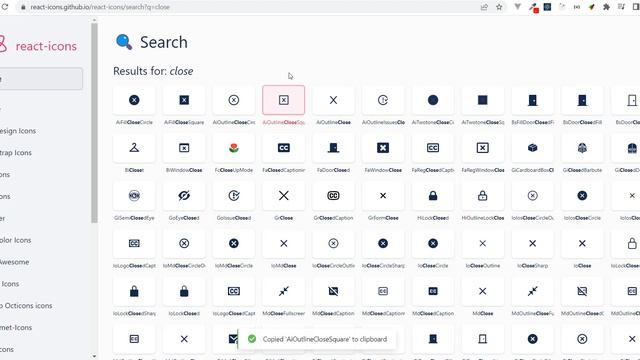Select the IoCloseCircleSharp icon
The height and width of the screenshot is (360, 640).
click(383, 243)
